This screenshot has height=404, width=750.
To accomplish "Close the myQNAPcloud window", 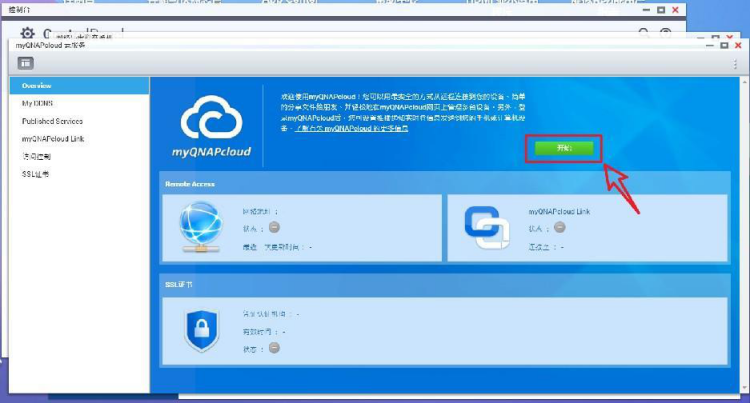I will tap(738, 45).
